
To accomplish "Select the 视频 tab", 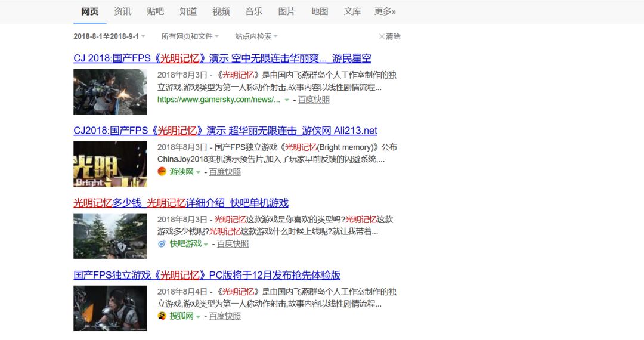I will click(221, 11).
